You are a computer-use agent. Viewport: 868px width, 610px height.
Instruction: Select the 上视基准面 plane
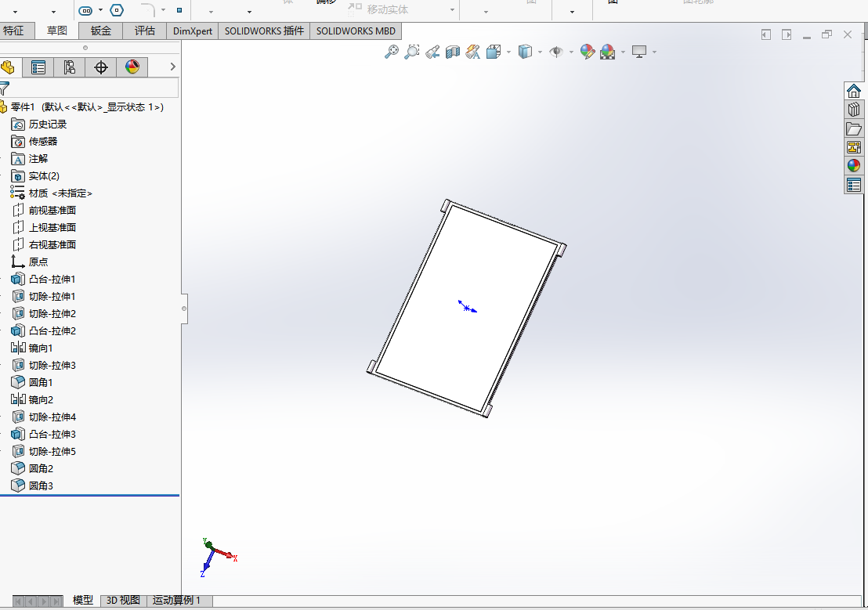pyautogui.click(x=52, y=227)
